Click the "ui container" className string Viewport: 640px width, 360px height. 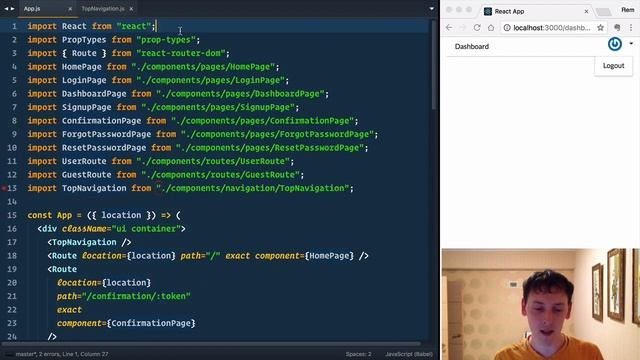[146, 229]
